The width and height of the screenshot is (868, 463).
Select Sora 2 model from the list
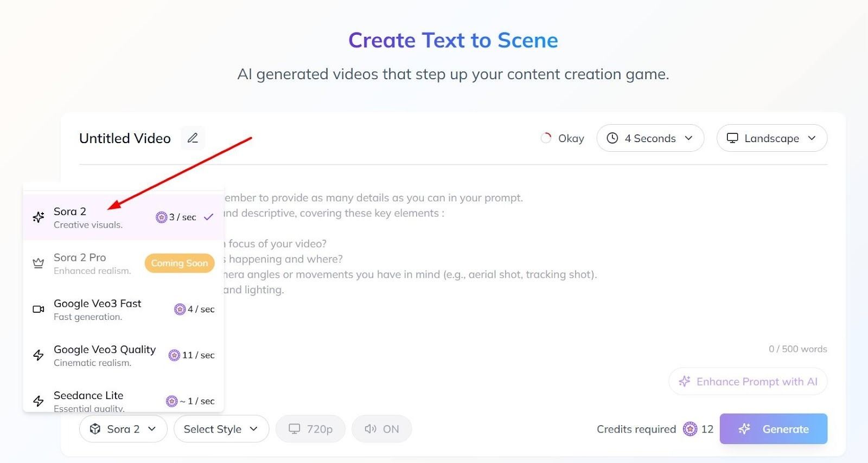(123, 217)
